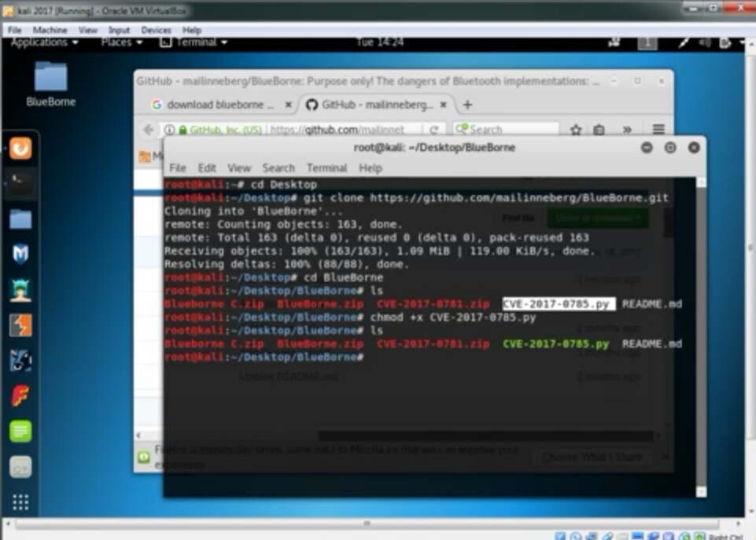Show more Firefox toolbar items chevron

(x=627, y=130)
